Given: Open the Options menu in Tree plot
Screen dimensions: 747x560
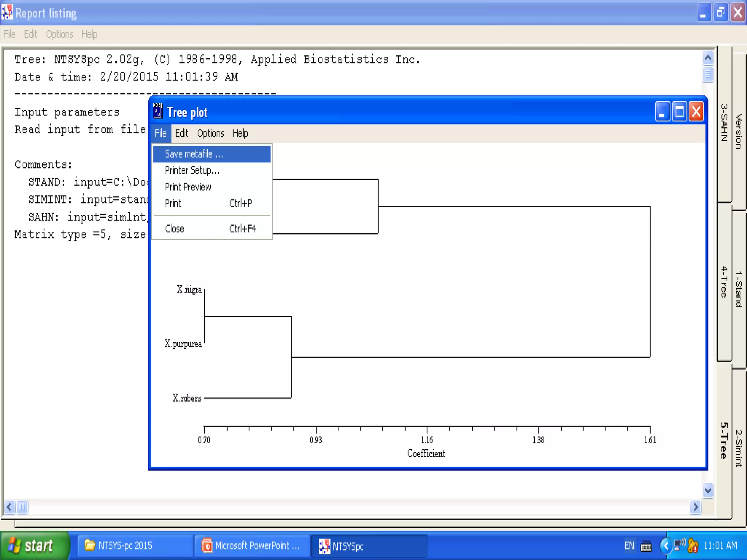Looking at the screenshot, I should [x=210, y=133].
